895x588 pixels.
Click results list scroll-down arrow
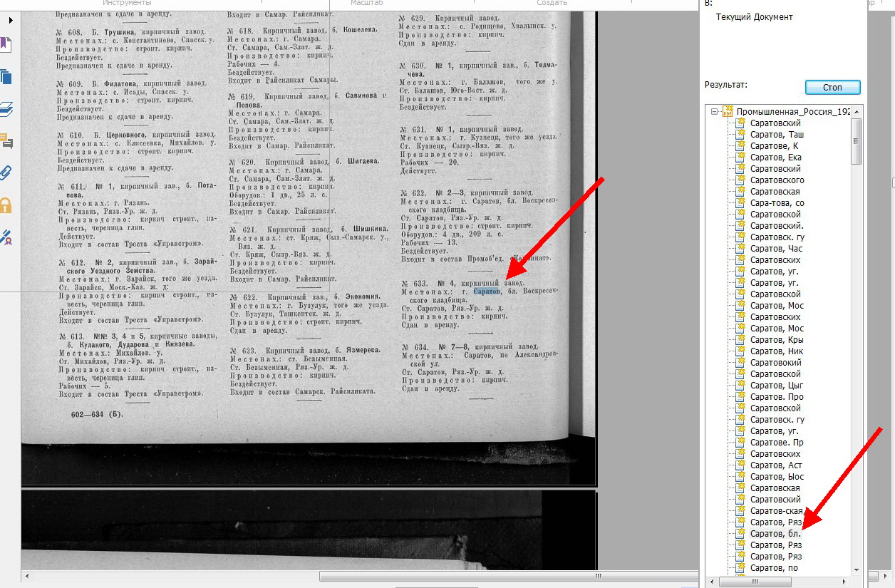[x=857, y=569]
